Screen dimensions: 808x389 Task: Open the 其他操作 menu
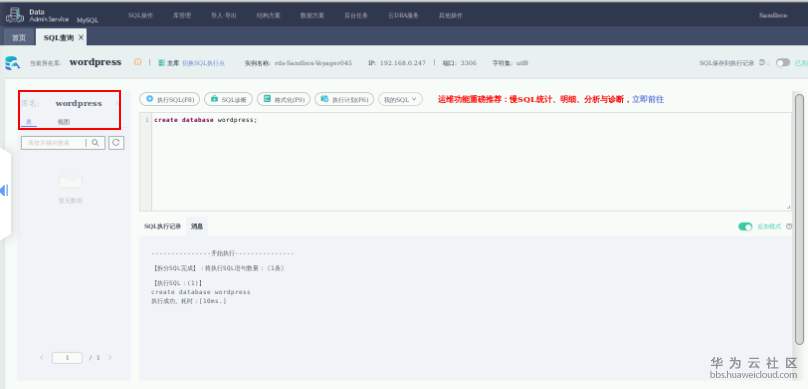450,15
